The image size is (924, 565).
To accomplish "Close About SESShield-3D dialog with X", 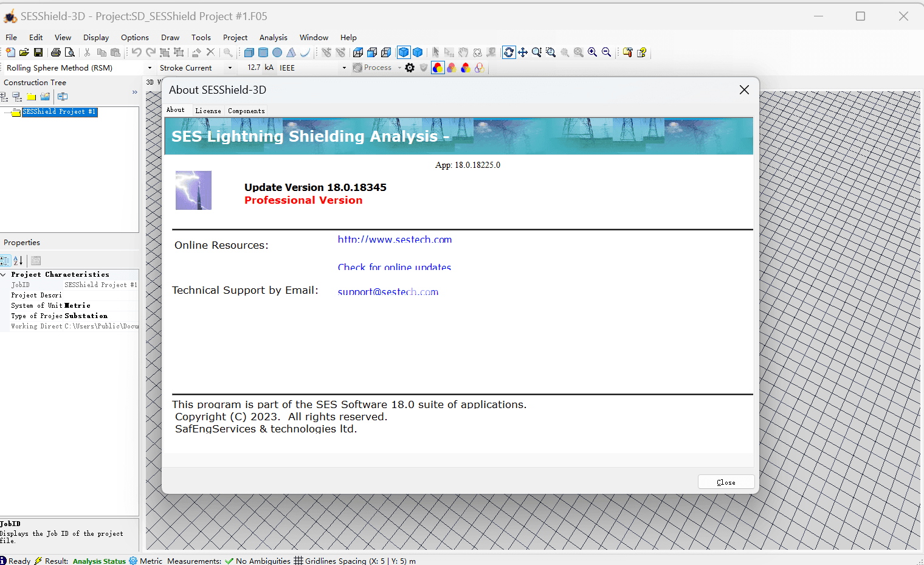I will tap(744, 89).
